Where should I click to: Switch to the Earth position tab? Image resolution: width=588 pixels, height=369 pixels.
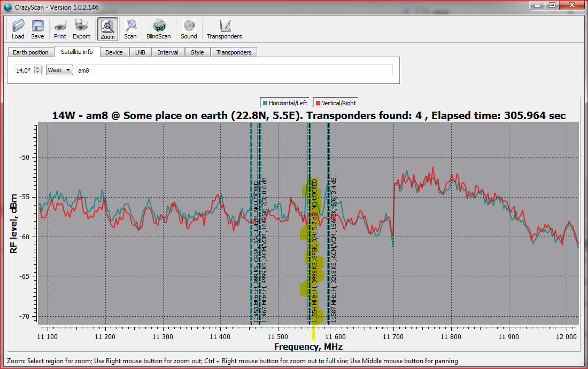pos(30,52)
